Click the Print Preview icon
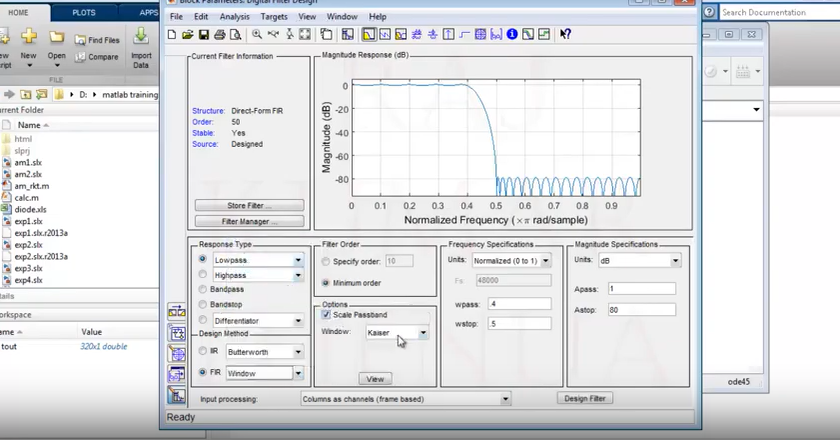 click(x=235, y=35)
